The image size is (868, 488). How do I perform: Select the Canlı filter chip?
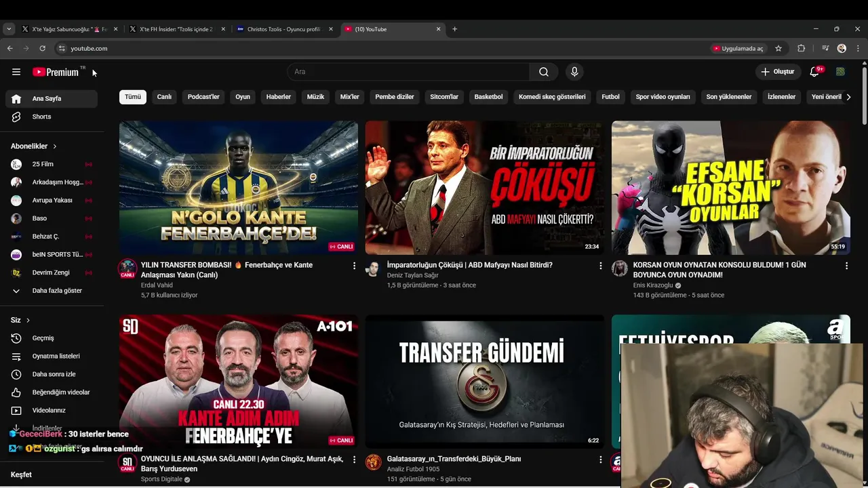tap(165, 97)
